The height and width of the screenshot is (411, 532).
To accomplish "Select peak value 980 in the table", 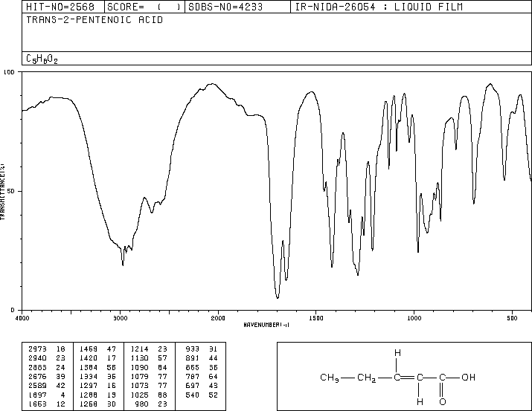I will (x=142, y=404).
